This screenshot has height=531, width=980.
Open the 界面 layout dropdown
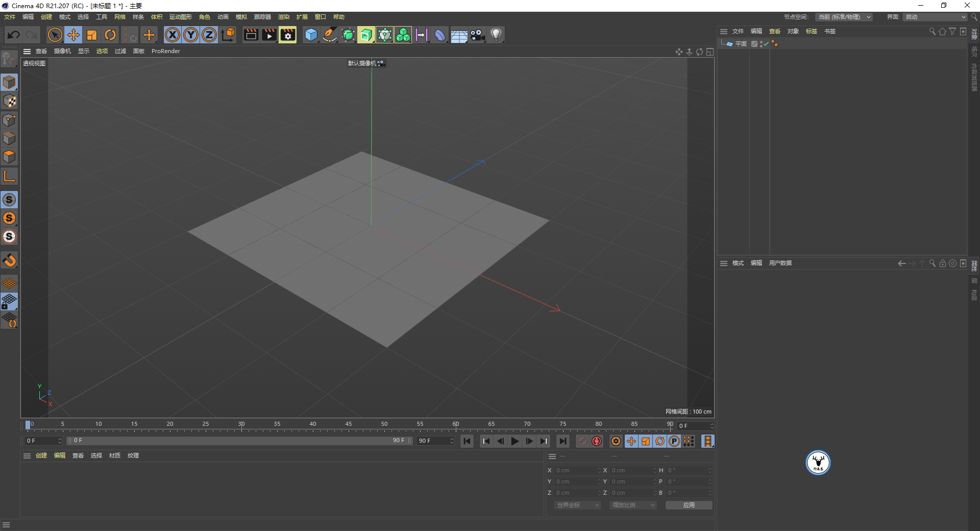(x=935, y=17)
